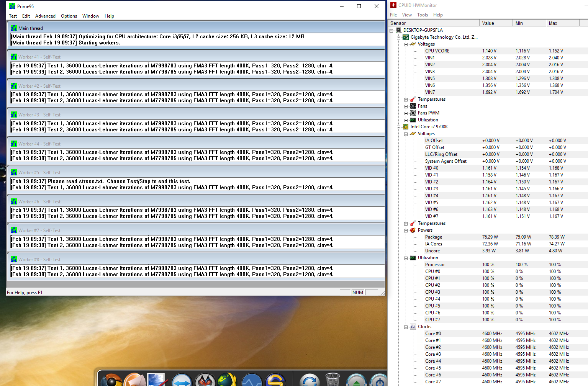Viewport: 588px width, 386px height.
Task: Open HWMonitor File menu
Action: (x=393, y=15)
